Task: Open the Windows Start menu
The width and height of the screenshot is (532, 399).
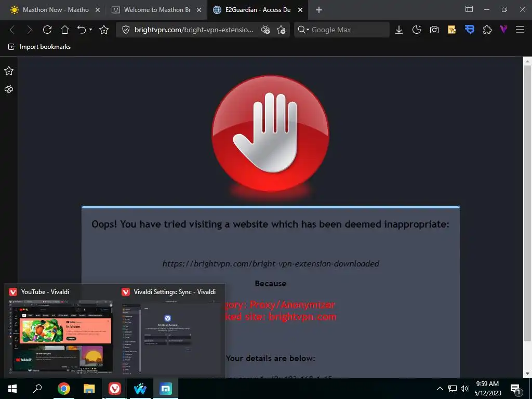Action: (x=12, y=389)
